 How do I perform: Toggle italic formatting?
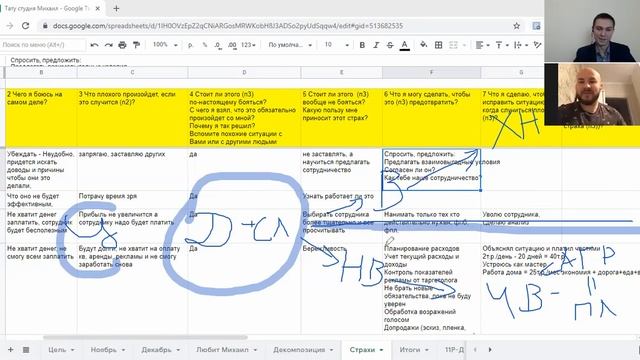(x=376, y=45)
